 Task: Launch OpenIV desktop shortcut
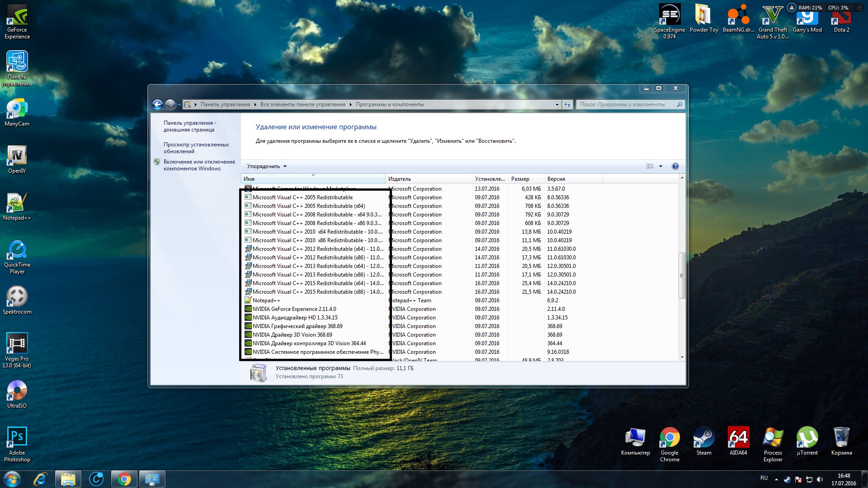coord(17,160)
